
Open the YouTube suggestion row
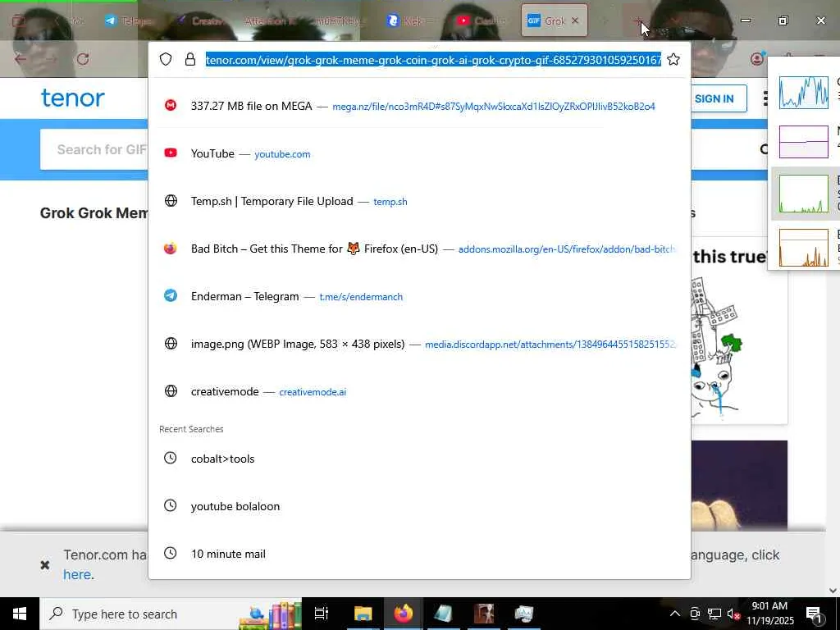[419, 153]
